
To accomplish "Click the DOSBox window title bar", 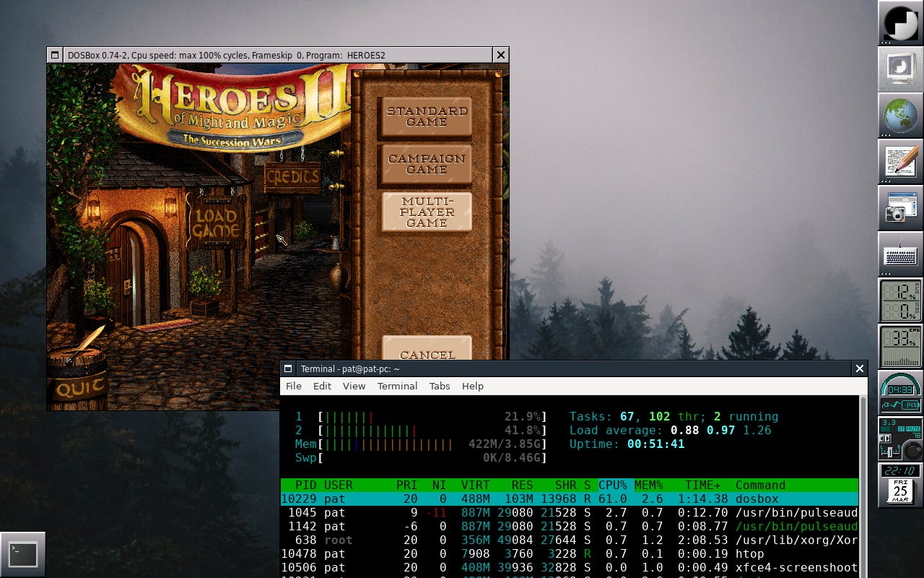I will 277,55.
